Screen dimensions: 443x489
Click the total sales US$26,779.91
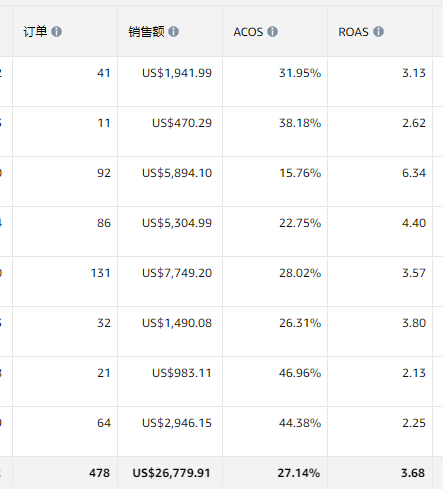[171, 473]
